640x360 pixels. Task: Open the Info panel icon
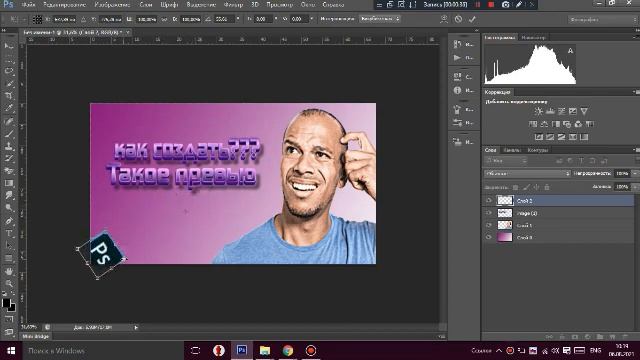(457, 90)
